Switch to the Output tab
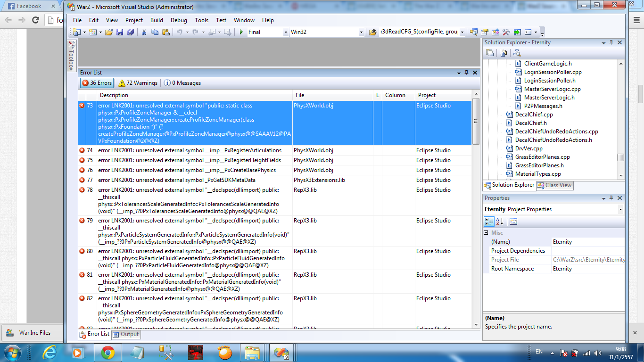 pyautogui.click(x=126, y=334)
